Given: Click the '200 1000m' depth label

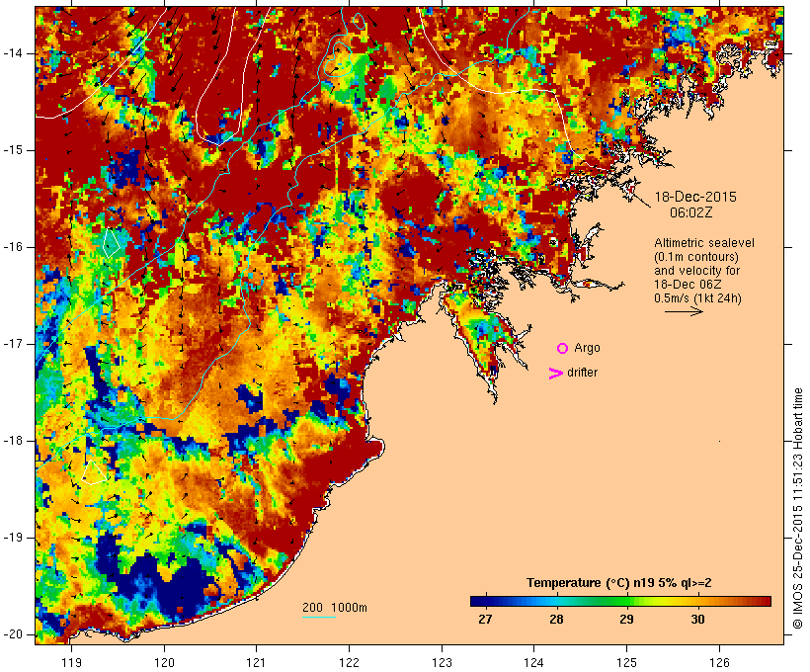Looking at the screenshot, I should (x=335, y=608).
